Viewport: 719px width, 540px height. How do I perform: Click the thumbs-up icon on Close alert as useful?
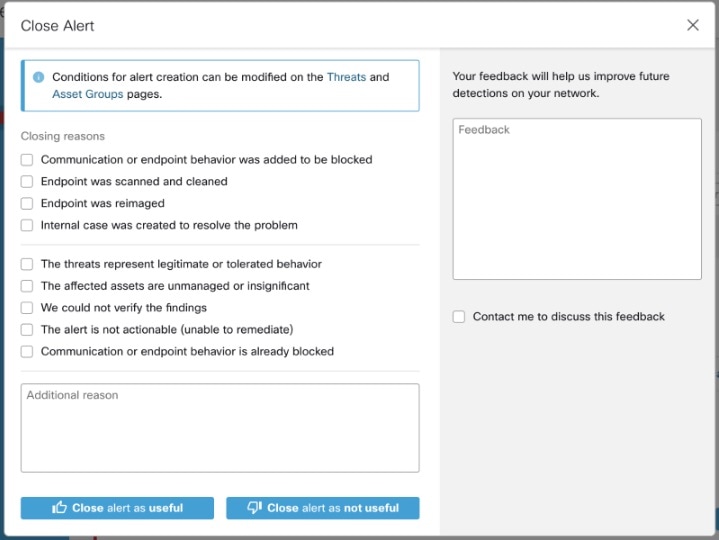point(59,507)
